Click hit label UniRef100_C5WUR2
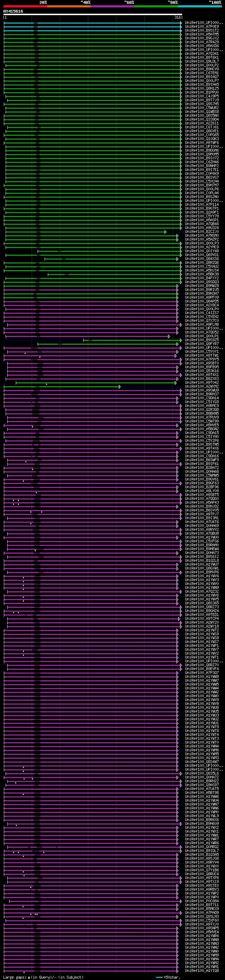The height and width of the screenshot is (980, 225). (x=202, y=108)
